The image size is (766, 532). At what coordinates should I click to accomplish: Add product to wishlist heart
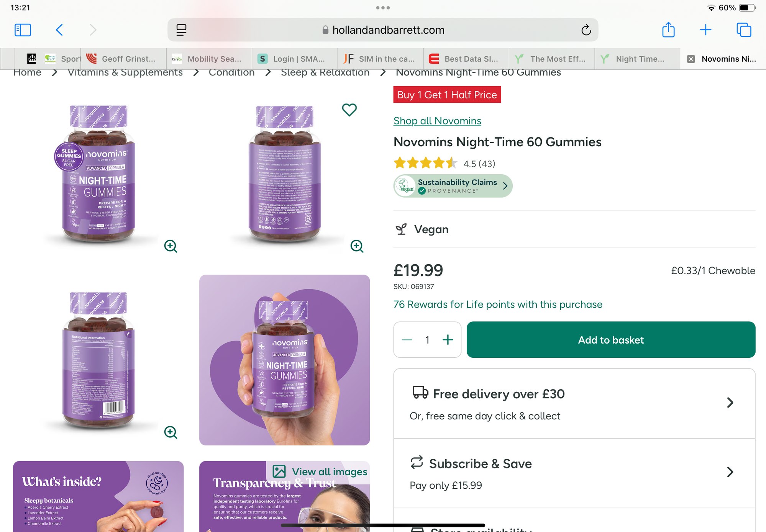click(x=349, y=110)
